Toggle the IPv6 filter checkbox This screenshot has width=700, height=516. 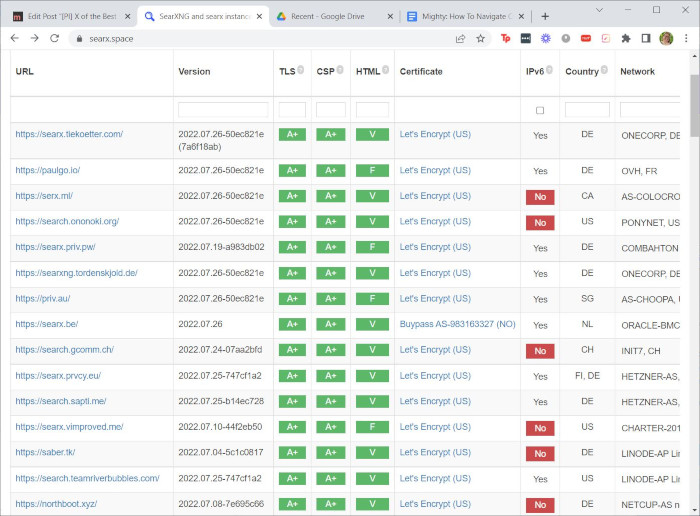coord(540,110)
